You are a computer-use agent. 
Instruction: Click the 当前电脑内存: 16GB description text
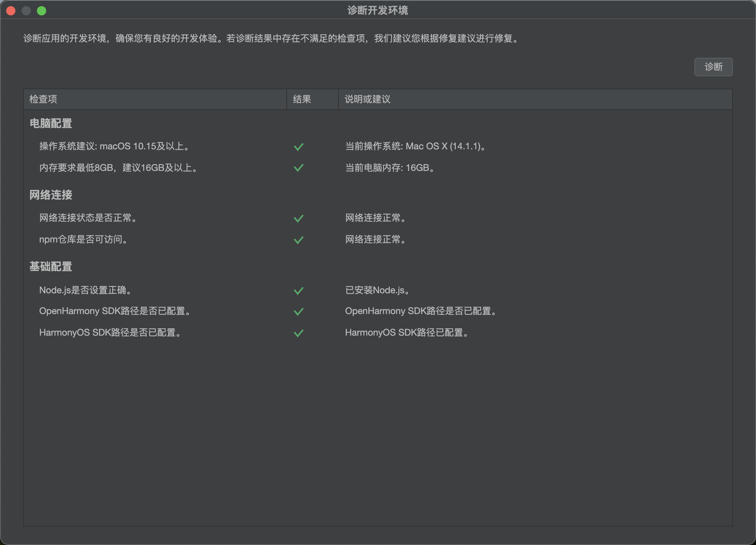coord(390,168)
